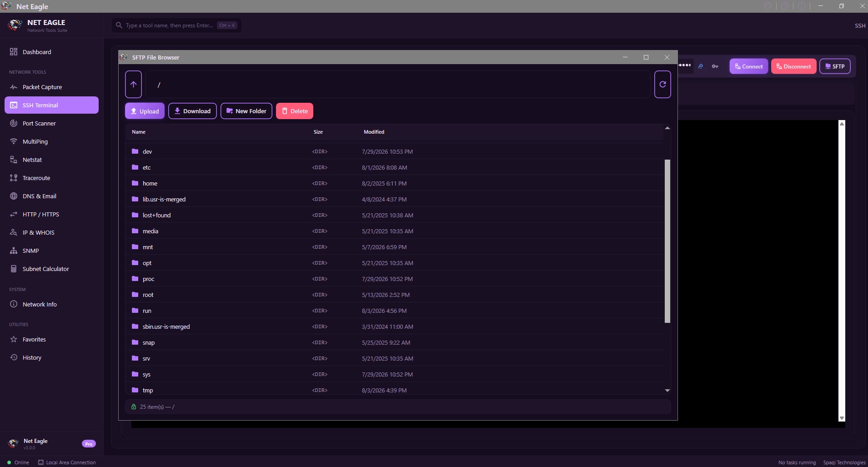The width and height of the screenshot is (868, 467).
Task: Select the lost+found folder
Action: tap(395, 215)
